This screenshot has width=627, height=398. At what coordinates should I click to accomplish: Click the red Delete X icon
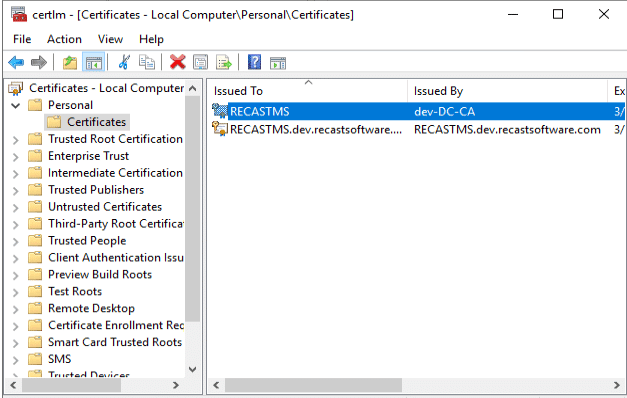point(178,62)
